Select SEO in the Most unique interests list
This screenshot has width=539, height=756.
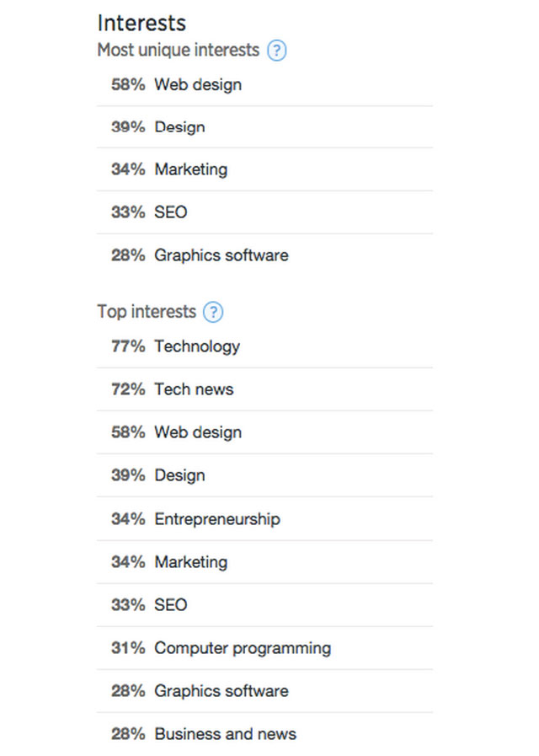tap(170, 212)
